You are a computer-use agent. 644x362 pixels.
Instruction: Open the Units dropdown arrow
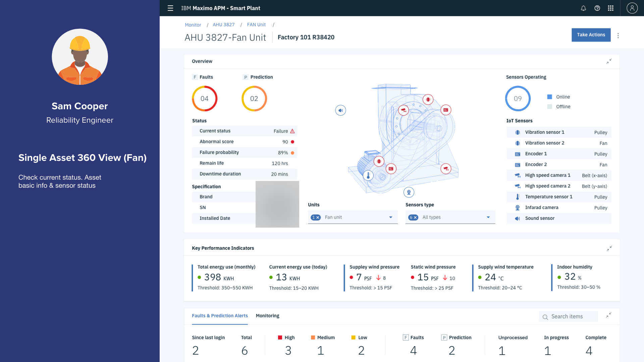391,217
